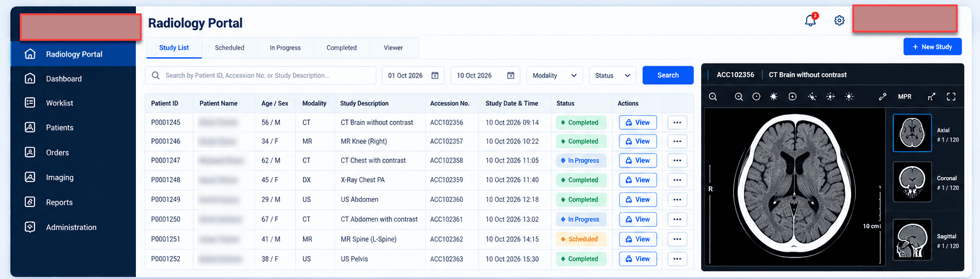Open the notifications bell
Image resolution: width=980 pixels, height=279 pixels.
point(810,20)
